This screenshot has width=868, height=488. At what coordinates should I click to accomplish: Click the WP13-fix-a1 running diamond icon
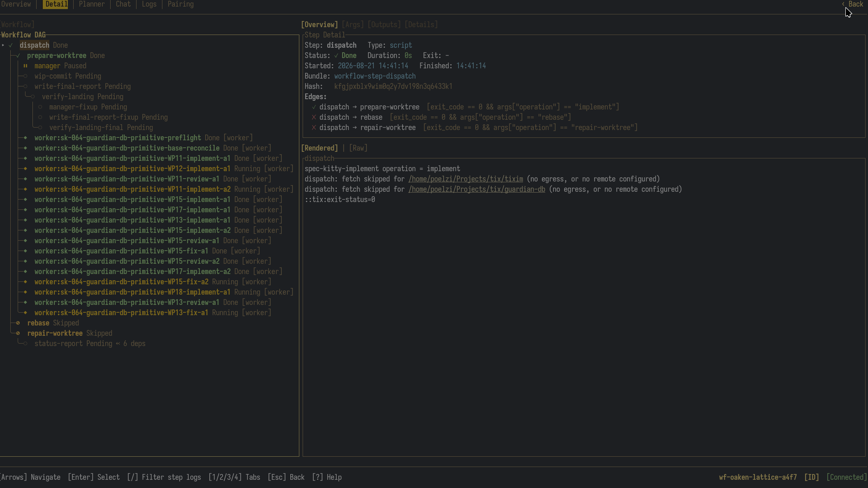point(25,313)
